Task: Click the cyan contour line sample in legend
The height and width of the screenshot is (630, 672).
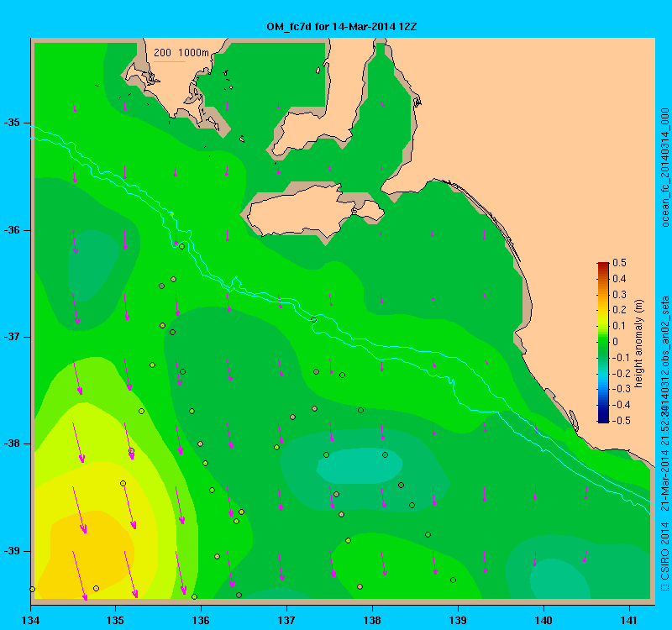Action: click(170, 61)
